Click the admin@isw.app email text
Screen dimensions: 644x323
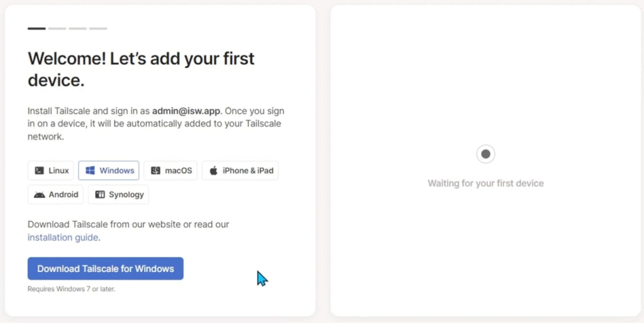coord(186,111)
